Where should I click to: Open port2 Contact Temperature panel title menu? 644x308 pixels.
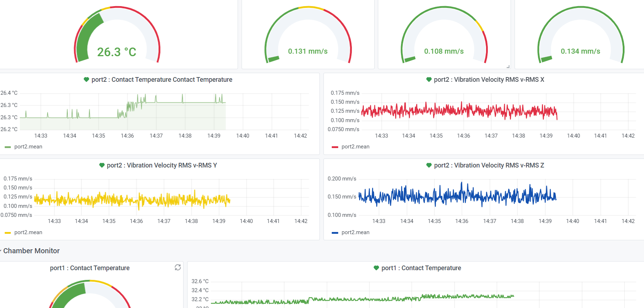click(x=162, y=80)
